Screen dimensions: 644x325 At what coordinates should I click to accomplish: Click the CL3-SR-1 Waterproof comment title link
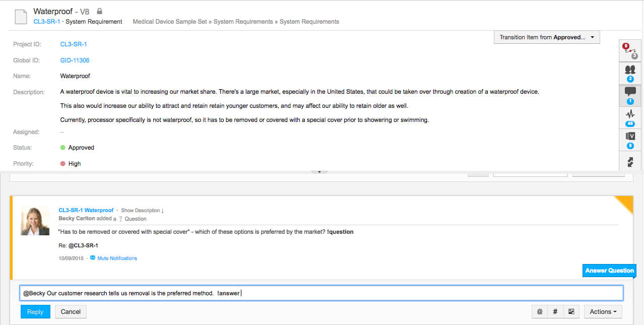tap(86, 210)
